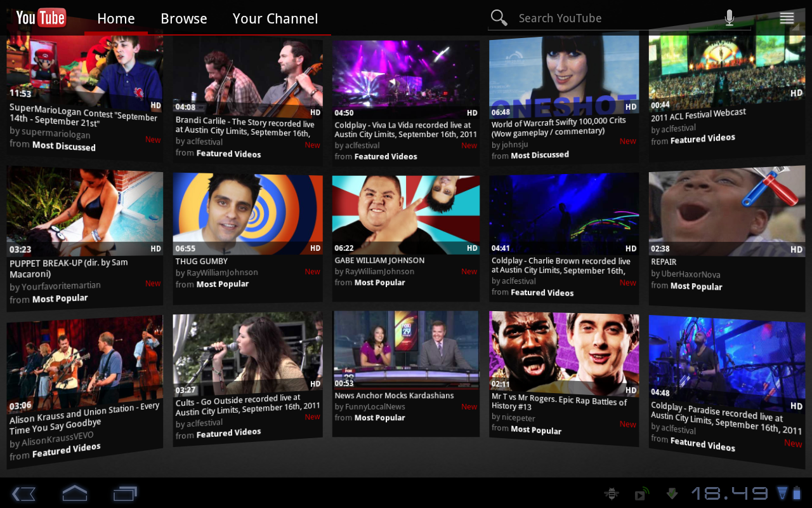
Task: Click uploader 'by RayWilliamJohnson' under THUG GUMBY
Action: [217, 272]
